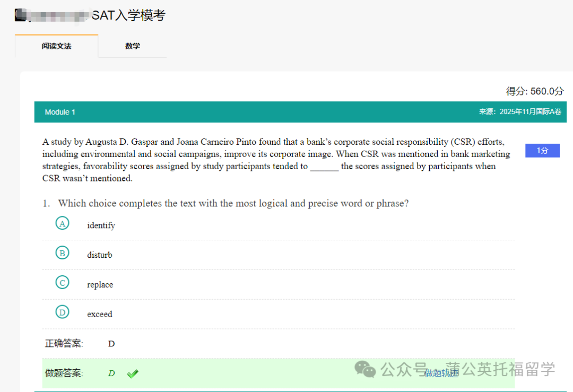
Task: Select the circled A radio button
Action: pos(63,224)
